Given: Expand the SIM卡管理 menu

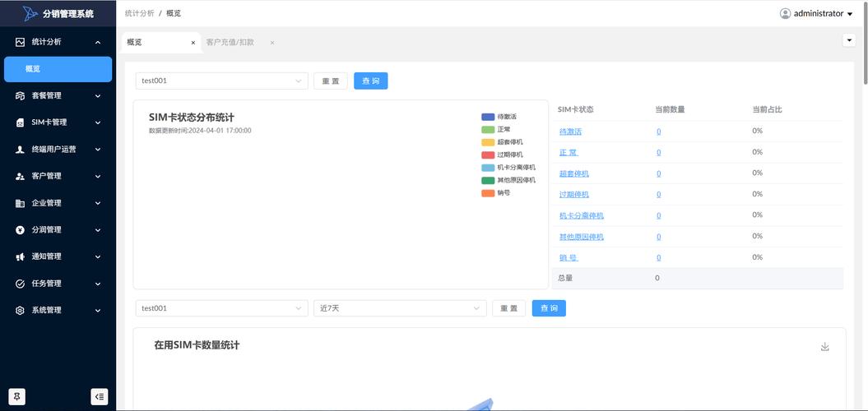Looking at the screenshot, I should tap(98, 122).
